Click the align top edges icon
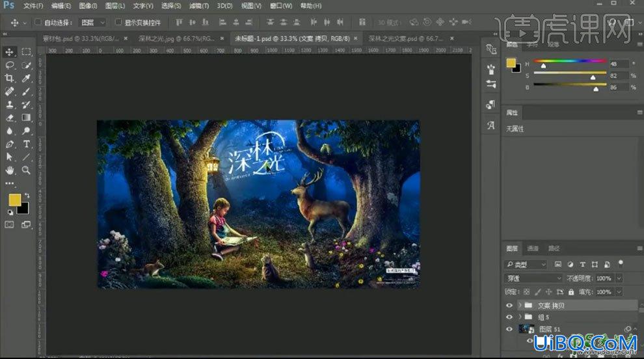Viewport: 644px width, 359px height. pos(179,22)
